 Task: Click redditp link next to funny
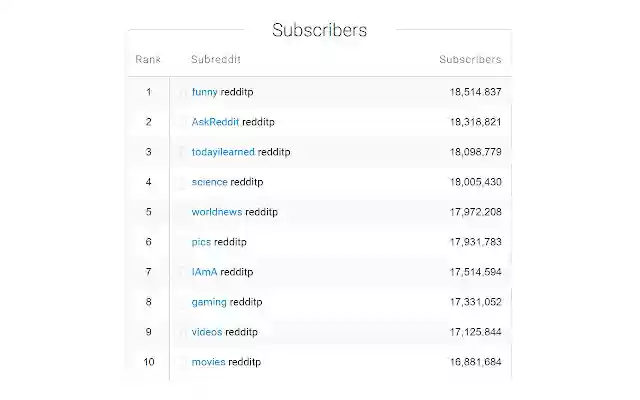click(237, 92)
